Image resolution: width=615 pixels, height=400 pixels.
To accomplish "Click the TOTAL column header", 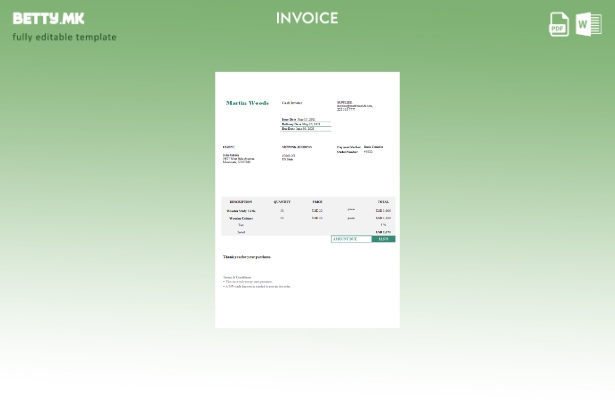I will [383, 202].
